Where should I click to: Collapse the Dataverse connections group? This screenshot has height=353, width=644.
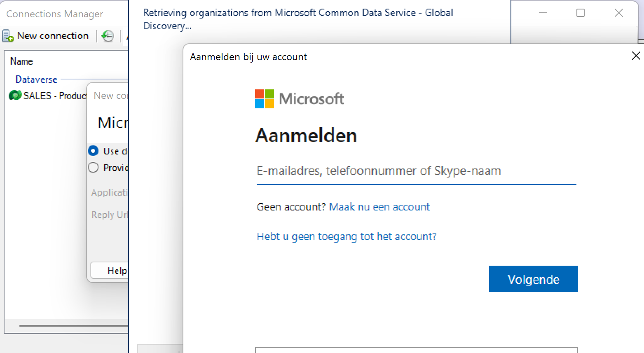click(x=36, y=79)
